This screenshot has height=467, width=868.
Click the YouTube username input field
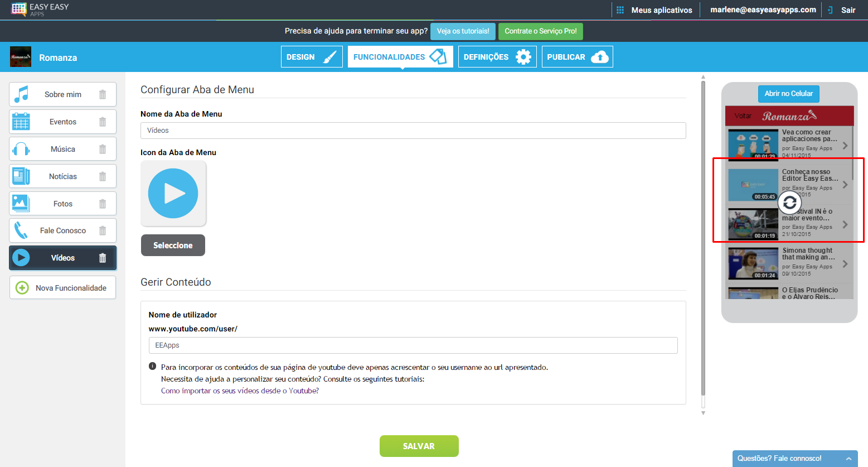tap(413, 345)
